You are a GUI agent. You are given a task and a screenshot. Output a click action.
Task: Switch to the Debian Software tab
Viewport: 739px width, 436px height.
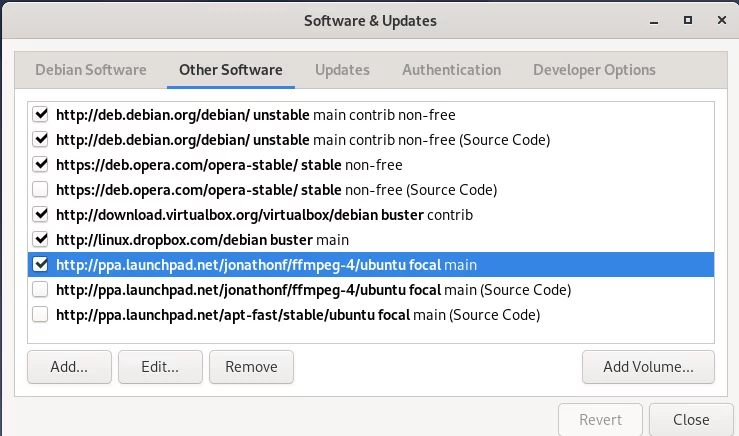91,70
